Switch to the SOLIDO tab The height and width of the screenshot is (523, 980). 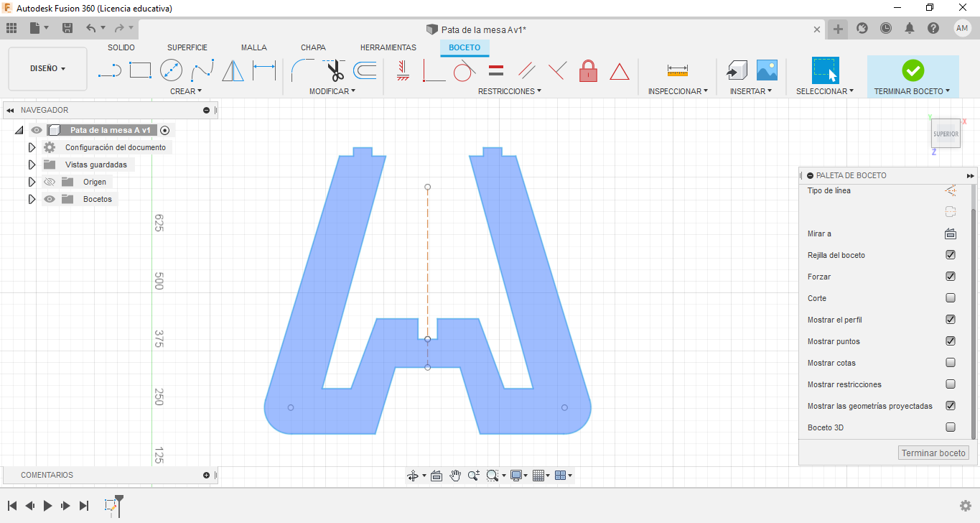[x=121, y=47]
